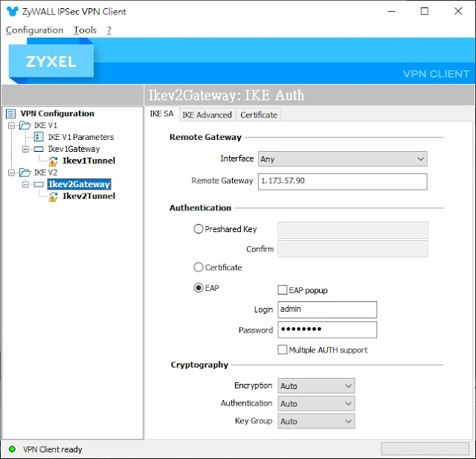Screen dimensions: 476x459
Task: Click the Ikev1Tunnel lock icon
Action: 53,161
